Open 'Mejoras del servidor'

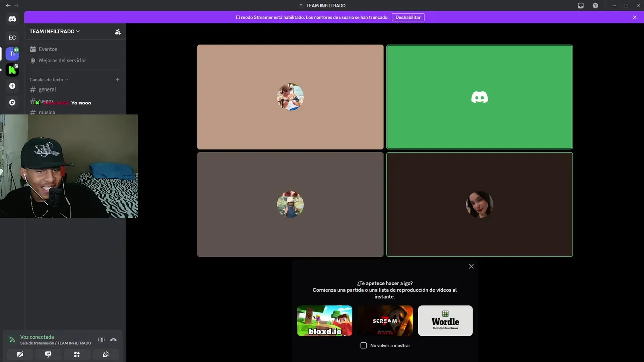point(74,60)
